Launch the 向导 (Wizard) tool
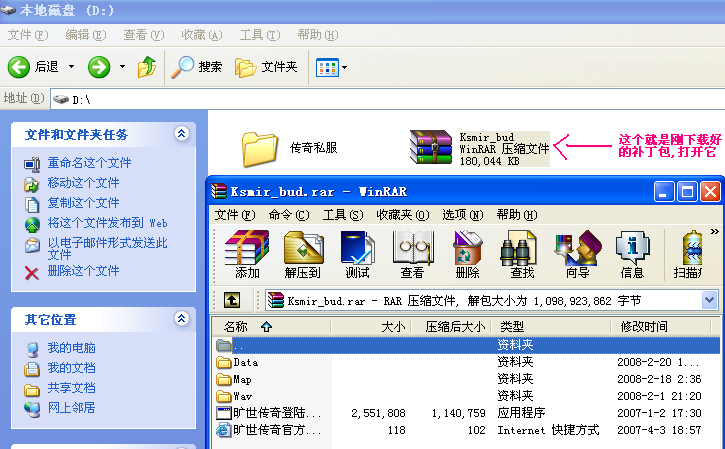This screenshot has width=725, height=449. click(x=577, y=254)
